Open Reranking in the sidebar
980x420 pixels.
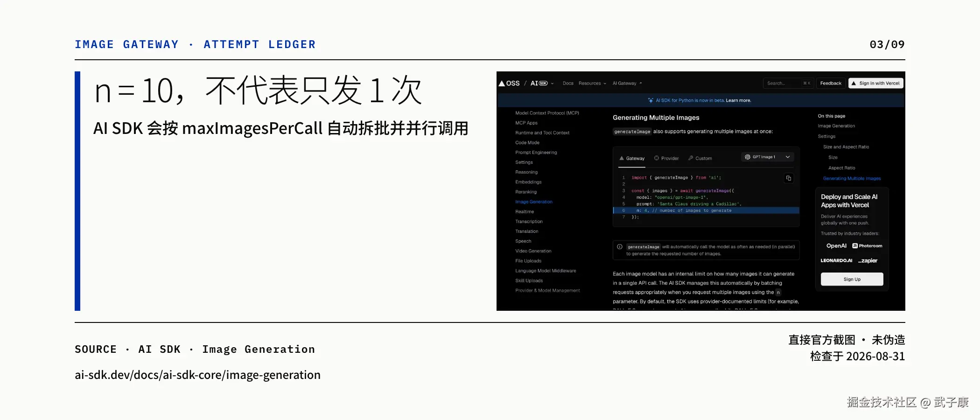click(x=526, y=192)
